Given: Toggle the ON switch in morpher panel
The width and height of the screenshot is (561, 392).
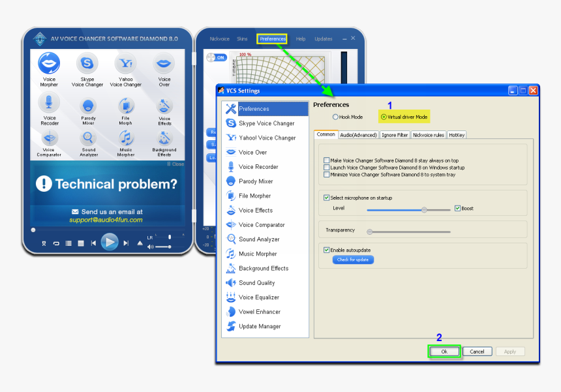Looking at the screenshot, I should pos(217,57).
